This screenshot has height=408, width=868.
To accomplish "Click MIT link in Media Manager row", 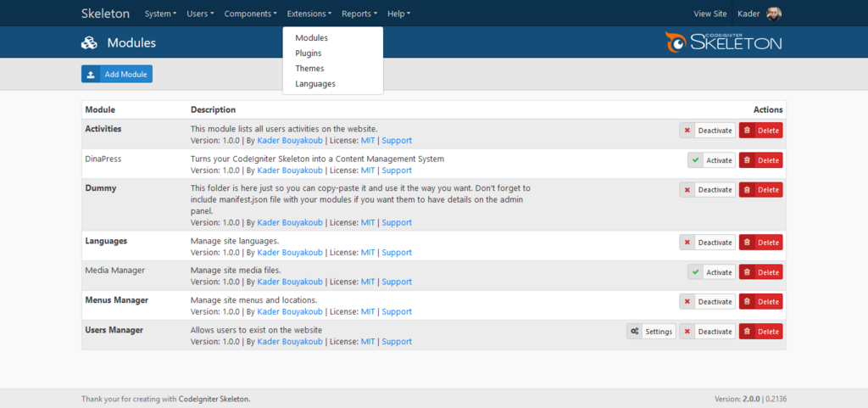I will tap(368, 282).
